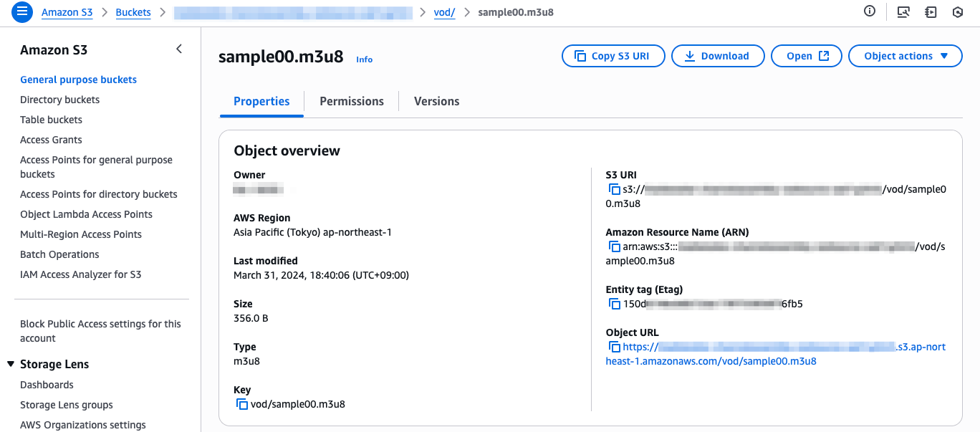Collapse the Storage Lens section triangle
Image resolution: width=980 pixels, height=432 pixels.
tap(11, 364)
